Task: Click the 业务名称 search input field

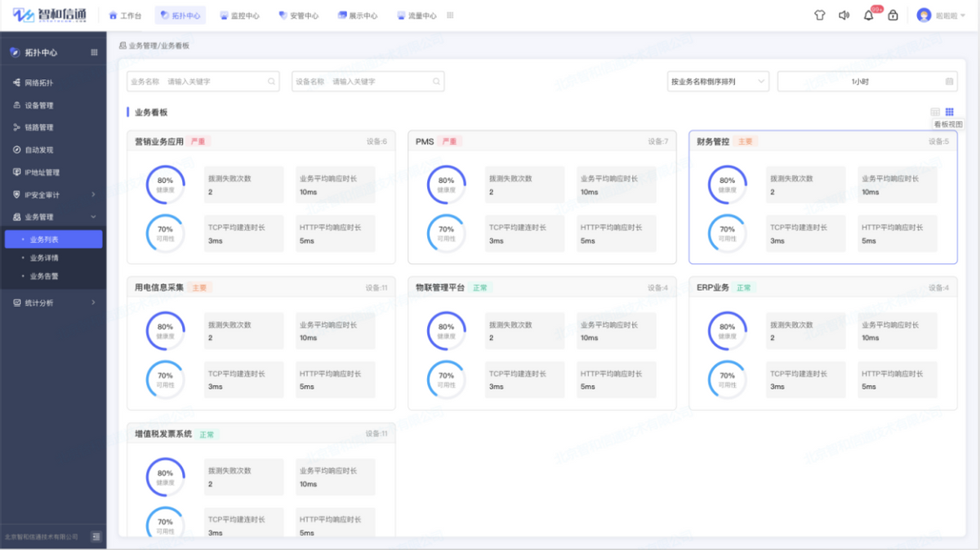Action: pyautogui.click(x=203, y=82)
